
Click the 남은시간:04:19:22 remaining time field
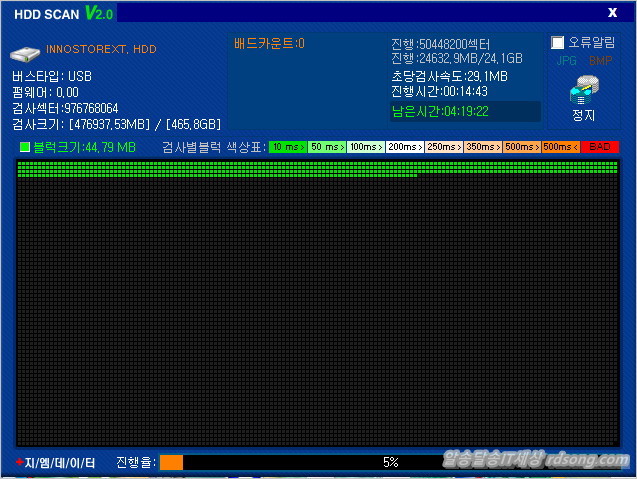[x=465, y=111]
